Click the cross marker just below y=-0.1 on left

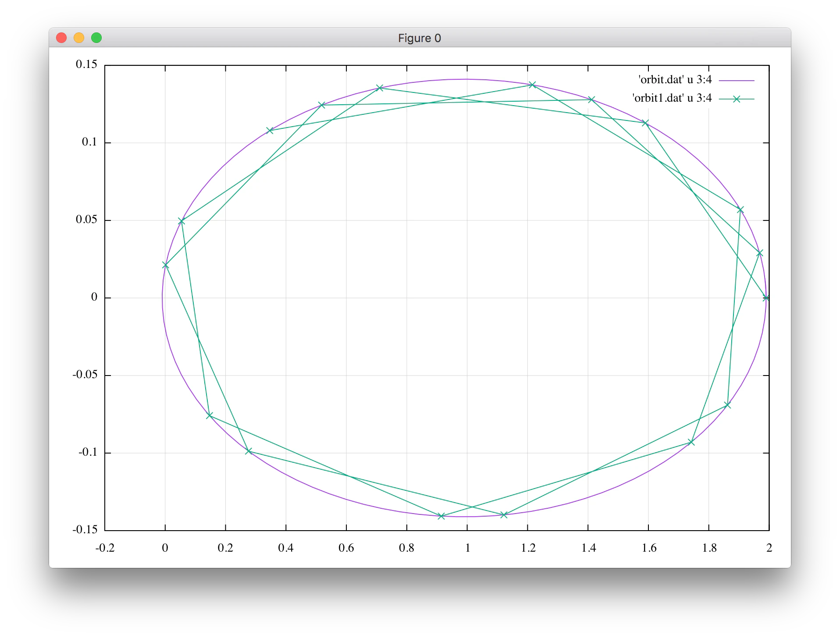tap(249, 451)
